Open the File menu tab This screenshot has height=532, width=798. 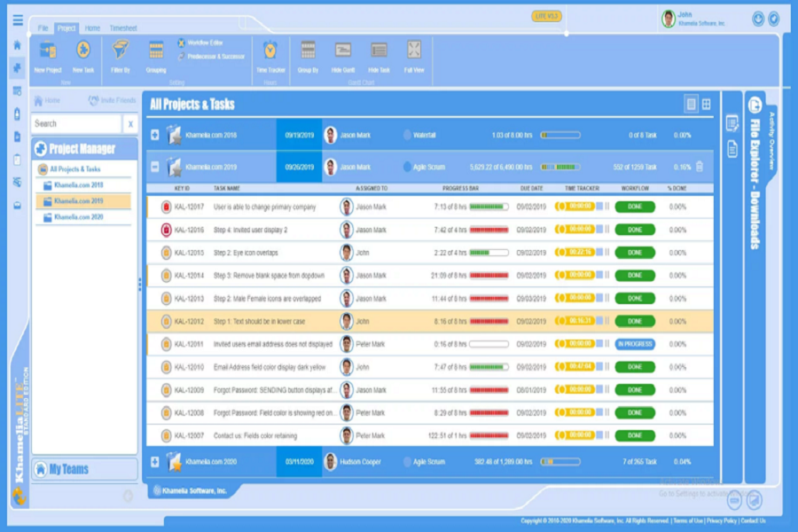43,28
